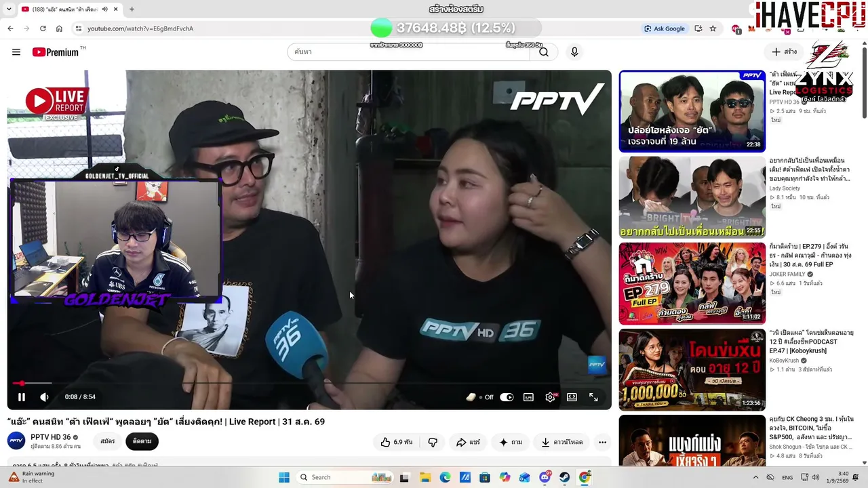
Task: Open the EP.279 JOKER FAMILY video thumbnail
Action: [692, 283]
